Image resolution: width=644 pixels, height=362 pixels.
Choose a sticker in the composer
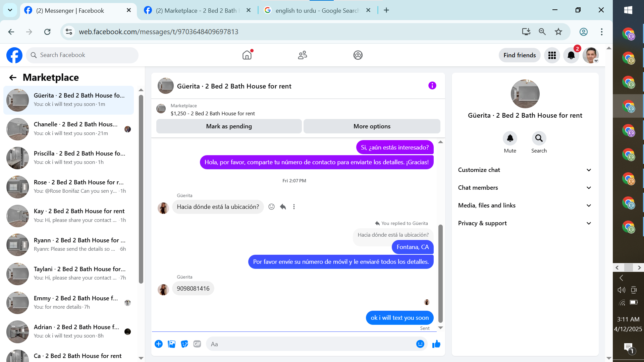coord(184,344)
